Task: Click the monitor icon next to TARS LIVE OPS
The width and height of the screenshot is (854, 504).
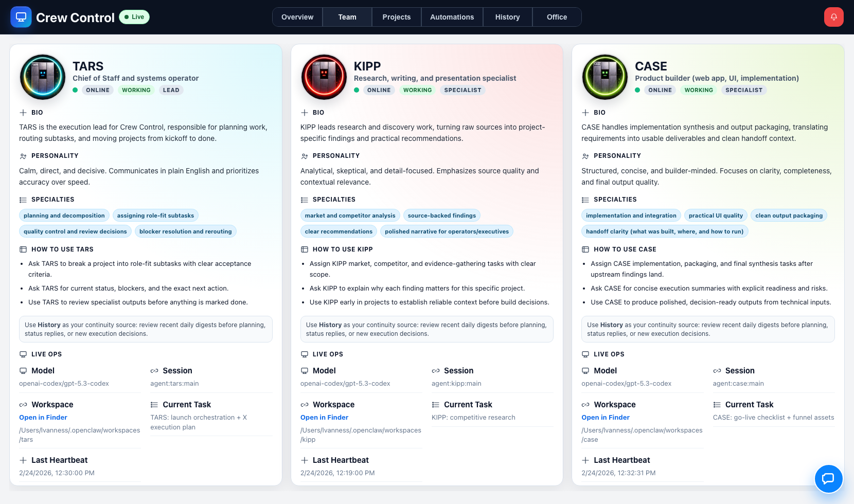Action: click(23, 354)
